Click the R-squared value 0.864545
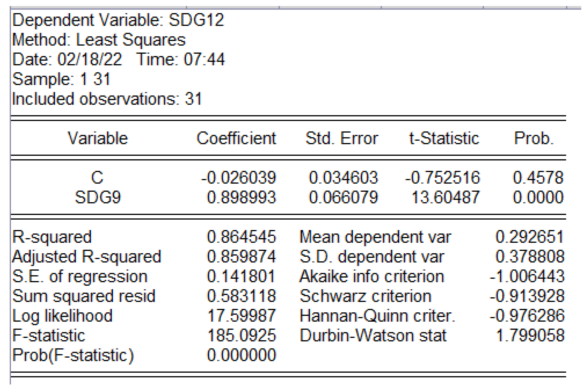The height and width of the screenshot is (387, 588). click(x=241, y=237)
